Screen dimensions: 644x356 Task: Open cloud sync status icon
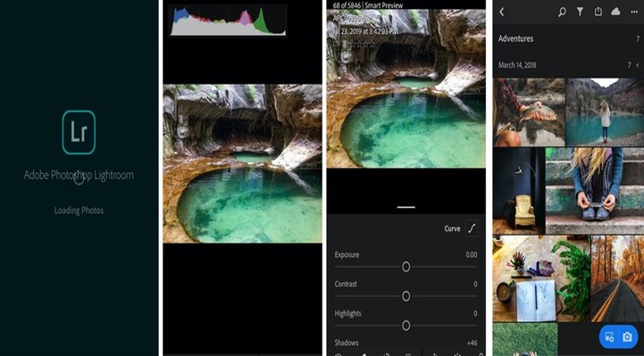click(615, 12)
